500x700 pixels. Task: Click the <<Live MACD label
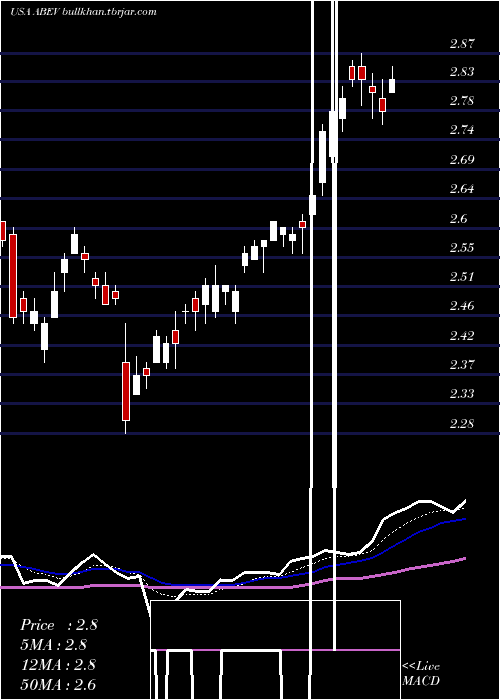[x=421, y=674]
